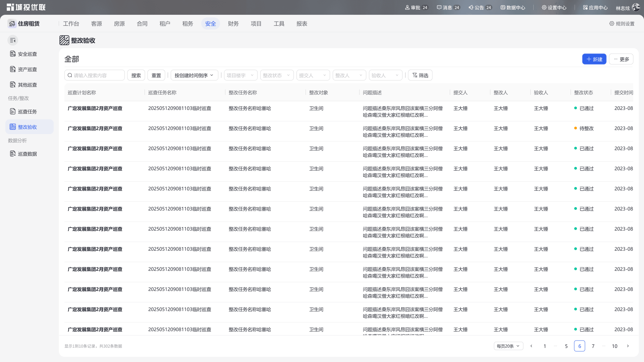This screenshot has width=644, height=362.
Task: Go to page 1
Action: point(545,346)
